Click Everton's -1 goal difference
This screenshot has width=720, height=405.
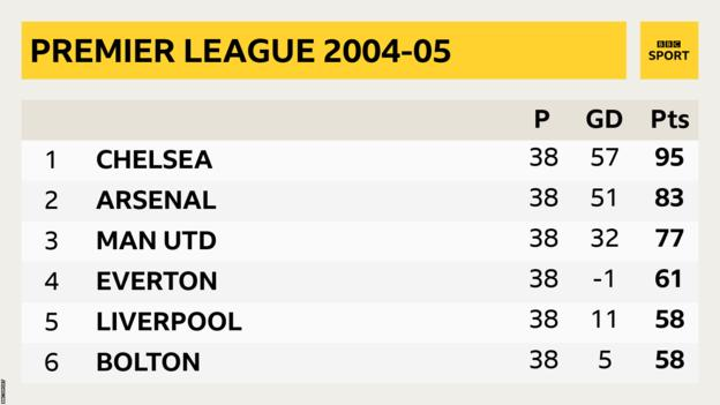pyautogui.click(x=604, y=280)
